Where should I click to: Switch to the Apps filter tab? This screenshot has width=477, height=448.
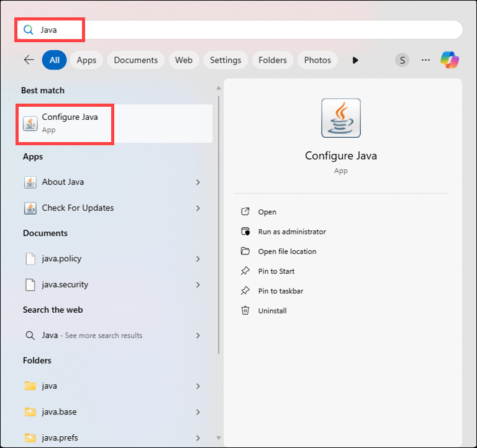point(86,60)
